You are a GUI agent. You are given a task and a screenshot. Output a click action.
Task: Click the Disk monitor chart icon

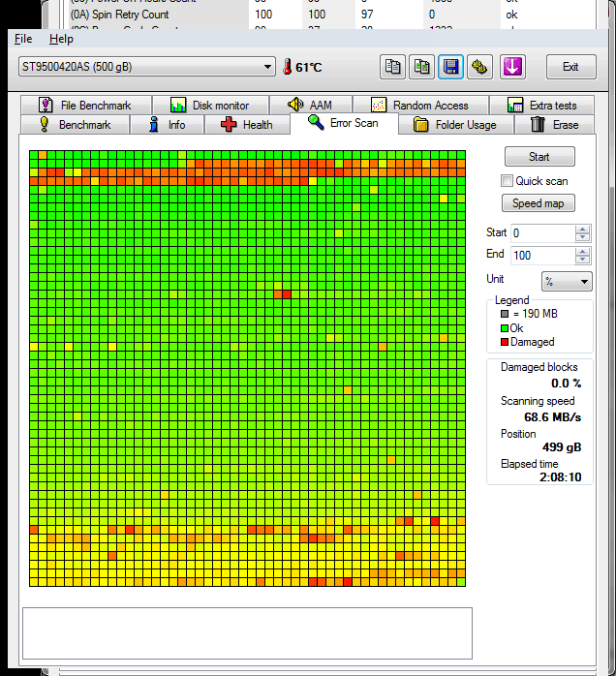pos(178,106)
